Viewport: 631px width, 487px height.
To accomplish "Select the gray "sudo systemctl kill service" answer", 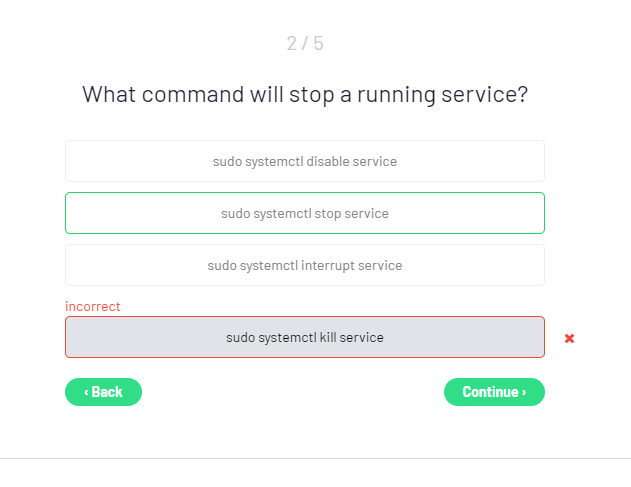I will pos(304,337).
